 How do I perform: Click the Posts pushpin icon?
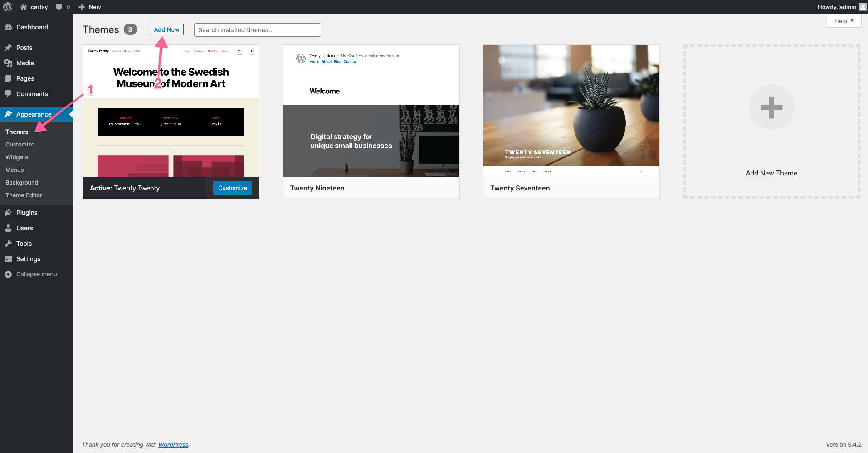coord(8,48)
